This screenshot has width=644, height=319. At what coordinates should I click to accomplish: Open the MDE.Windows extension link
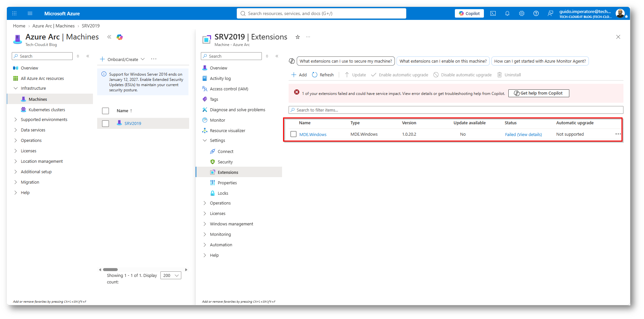point(313,134)
